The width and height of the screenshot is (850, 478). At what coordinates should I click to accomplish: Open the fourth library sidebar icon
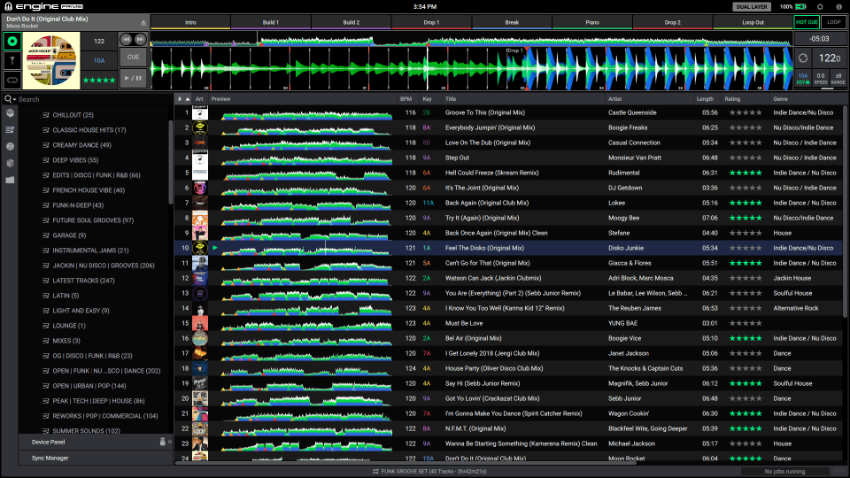(x=10, y=163)
